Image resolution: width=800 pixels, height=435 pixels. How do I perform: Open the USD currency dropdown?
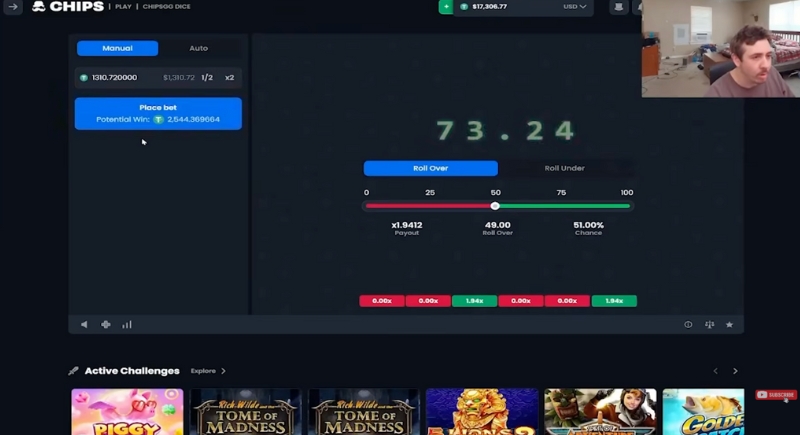coord(574,7)
